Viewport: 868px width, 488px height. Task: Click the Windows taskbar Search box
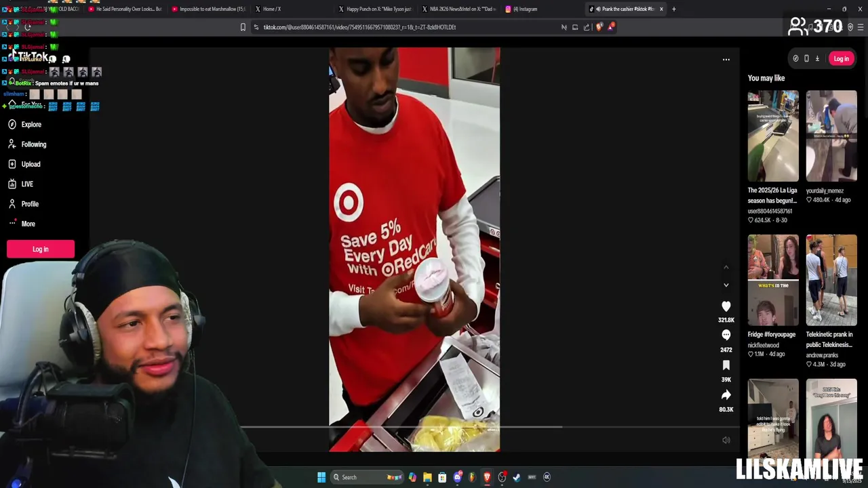coord(367,477)
